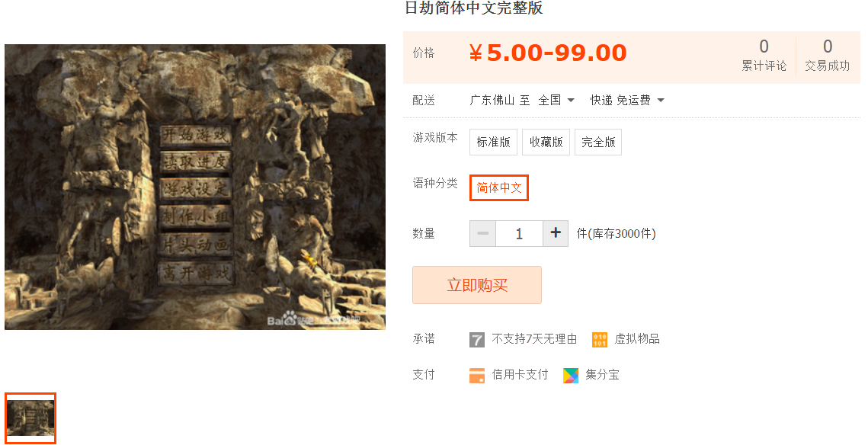
Task: Open the 交易成功 transaction count
Action: click(827, 55)
